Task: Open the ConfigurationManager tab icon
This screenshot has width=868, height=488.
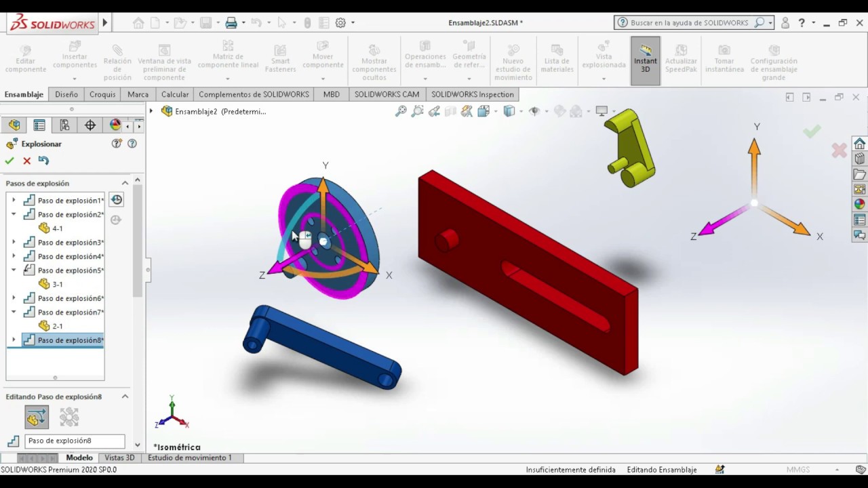Action: 64,125
